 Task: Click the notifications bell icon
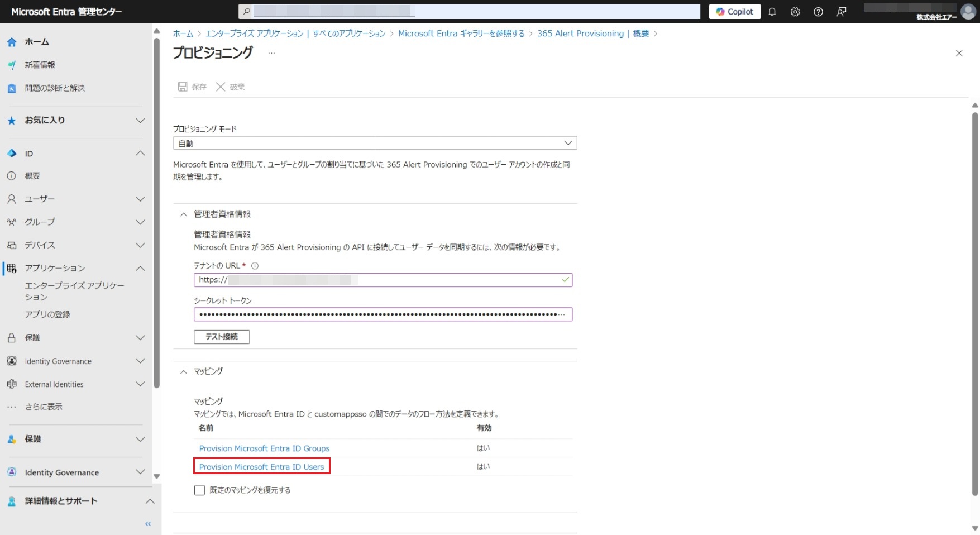click(772, 12)
